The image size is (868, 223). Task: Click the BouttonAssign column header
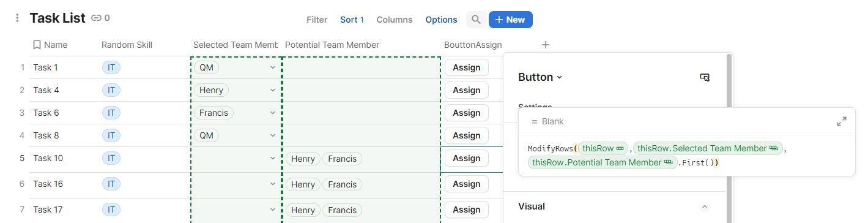point(473,45)
